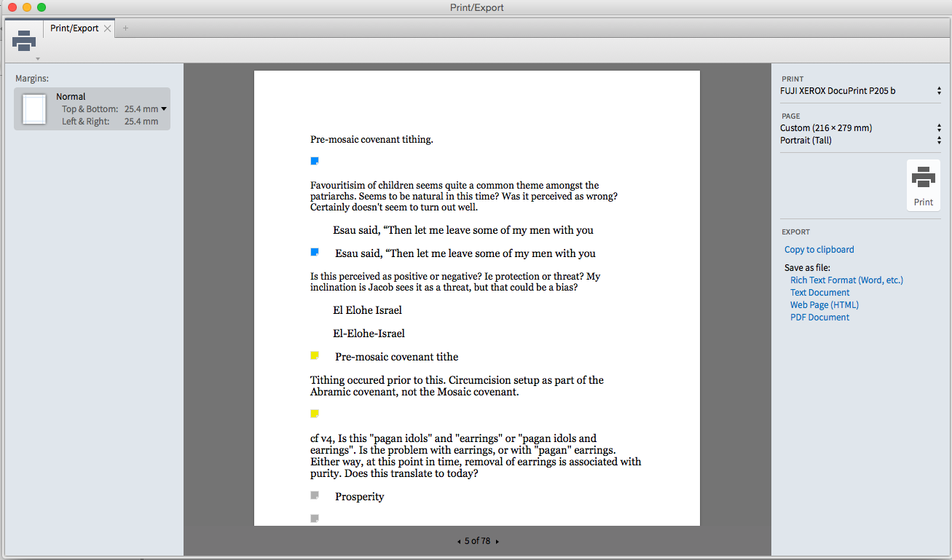This screenshot has height=560, width=952.
Task: Click the margins preview thumbnail beside Normal
Action: 34,108
